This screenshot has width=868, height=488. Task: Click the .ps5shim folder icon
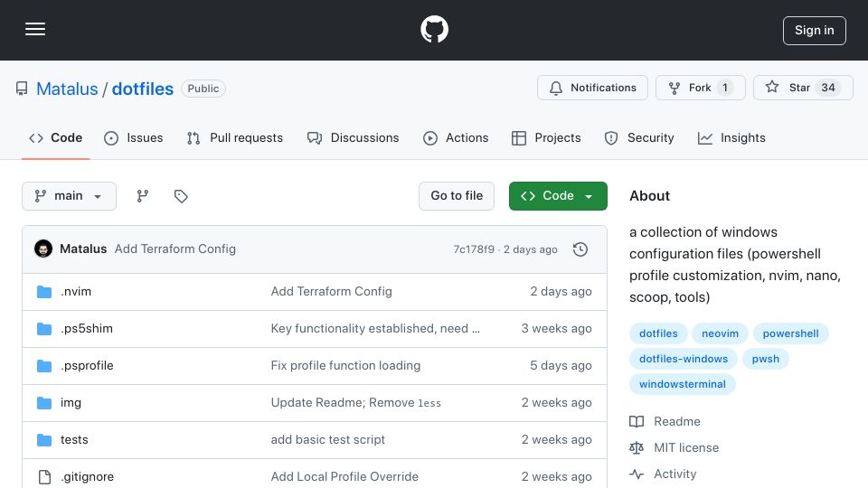coord(44,329)
